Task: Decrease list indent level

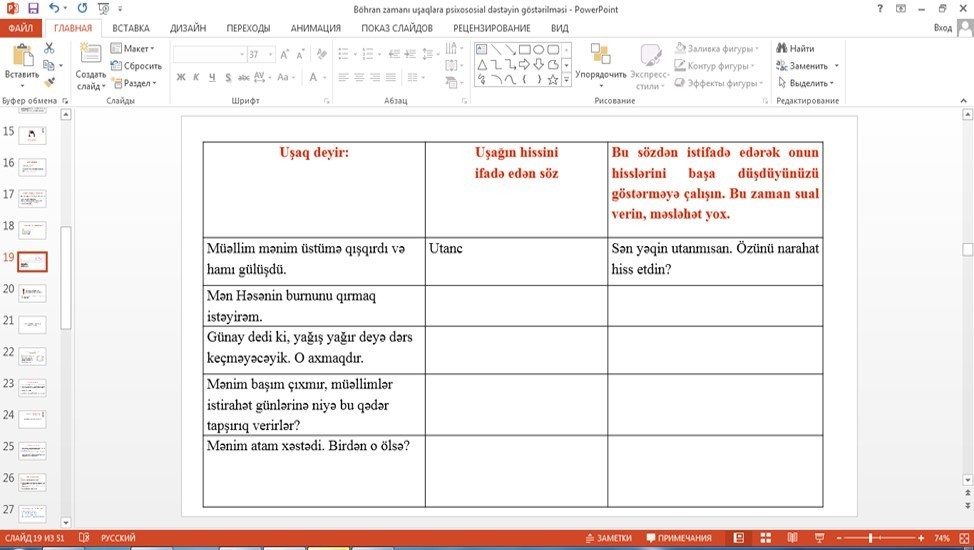Action: point(394,55)
